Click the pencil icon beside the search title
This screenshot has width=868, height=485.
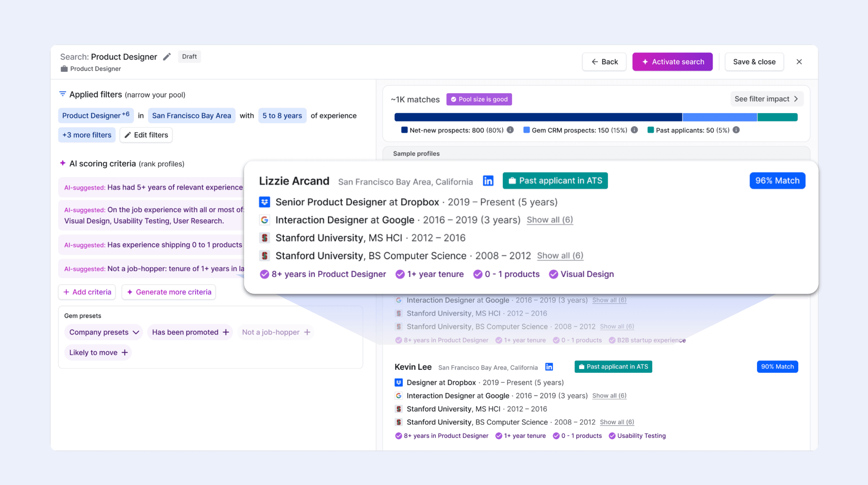pos(167,56)
